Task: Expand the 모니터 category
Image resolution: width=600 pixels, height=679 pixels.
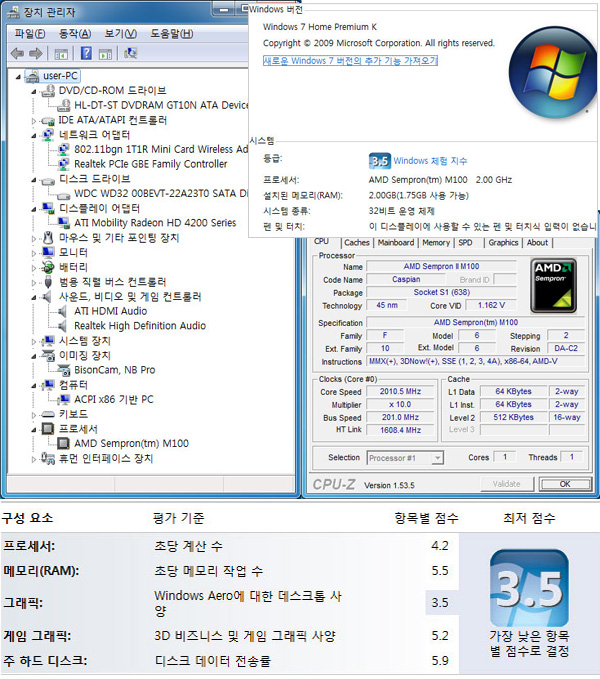Action: (x=34, y=253)
